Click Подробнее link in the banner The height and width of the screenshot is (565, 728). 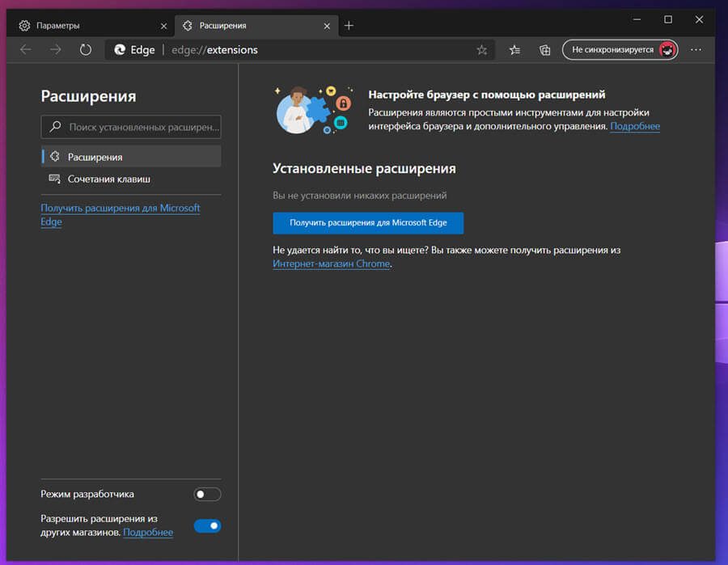click(x=635, y=126)
